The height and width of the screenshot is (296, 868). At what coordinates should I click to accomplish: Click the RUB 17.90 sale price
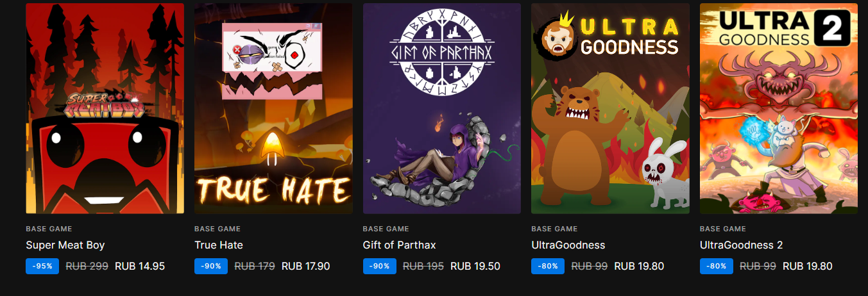pyautogui.click(x=306, y=266)
